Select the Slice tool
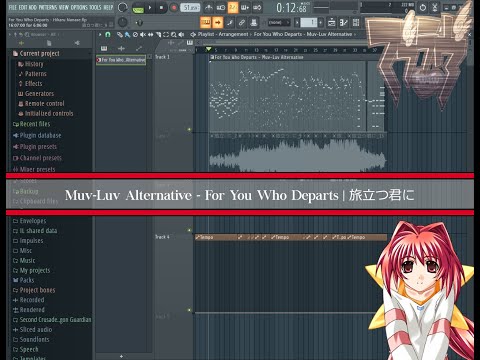 point(158,34)
